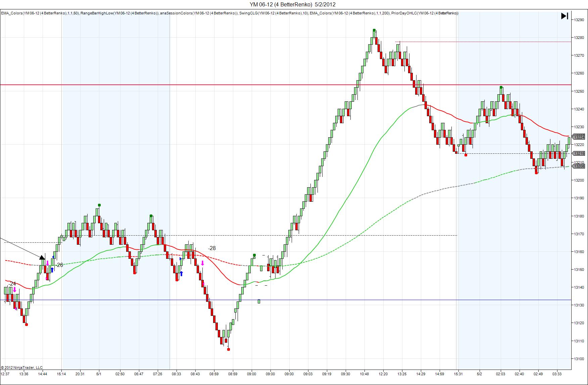Viewport: 588px width, 385px height.
Task: Click the 5/1 date label on time axis
Action: coord(99,374)
